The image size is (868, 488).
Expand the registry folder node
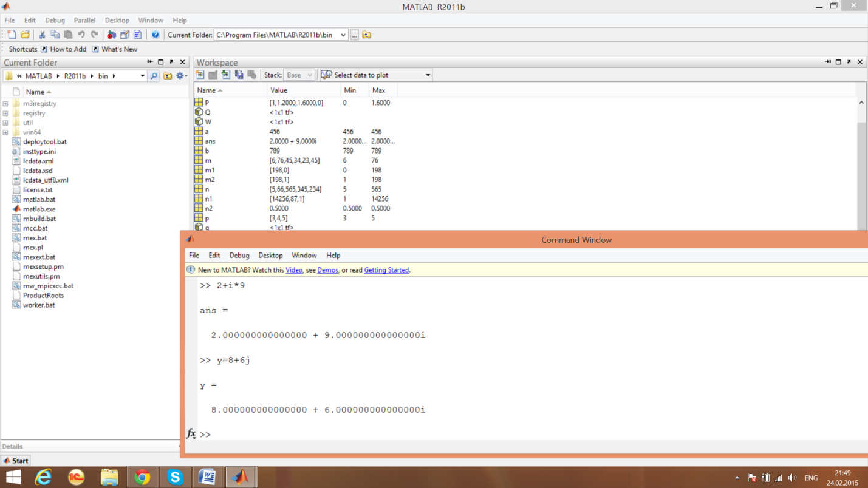click(5, 113)
